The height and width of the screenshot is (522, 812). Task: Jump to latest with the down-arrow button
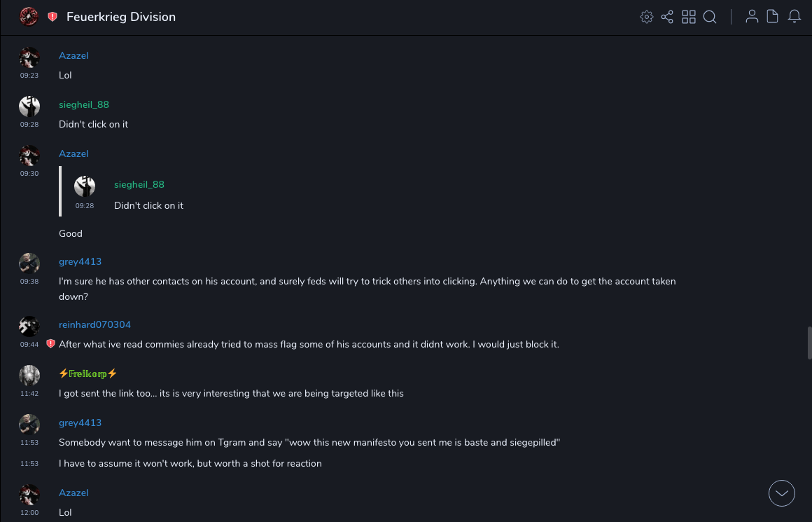pos(782,493)
